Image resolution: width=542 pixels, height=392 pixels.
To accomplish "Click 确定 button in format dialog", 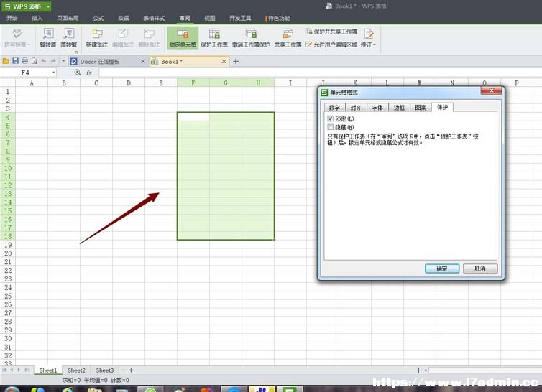I will click(x=442, y=269).
